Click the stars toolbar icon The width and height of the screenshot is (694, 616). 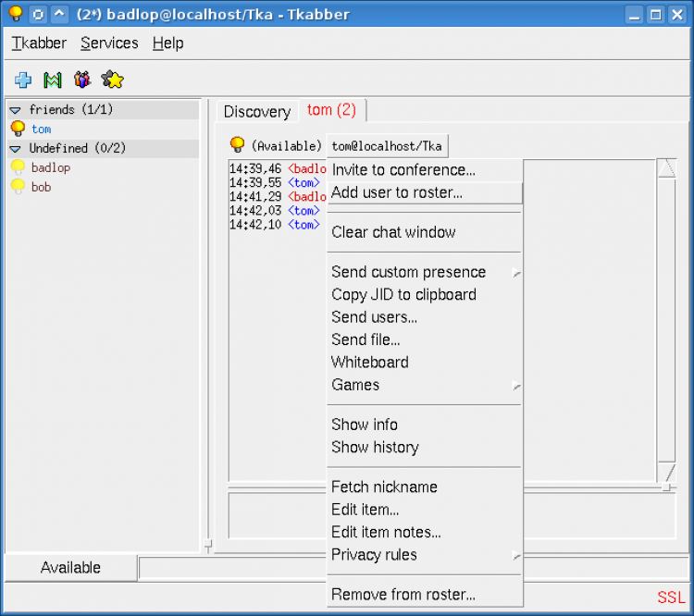click(x=112, y=80)
